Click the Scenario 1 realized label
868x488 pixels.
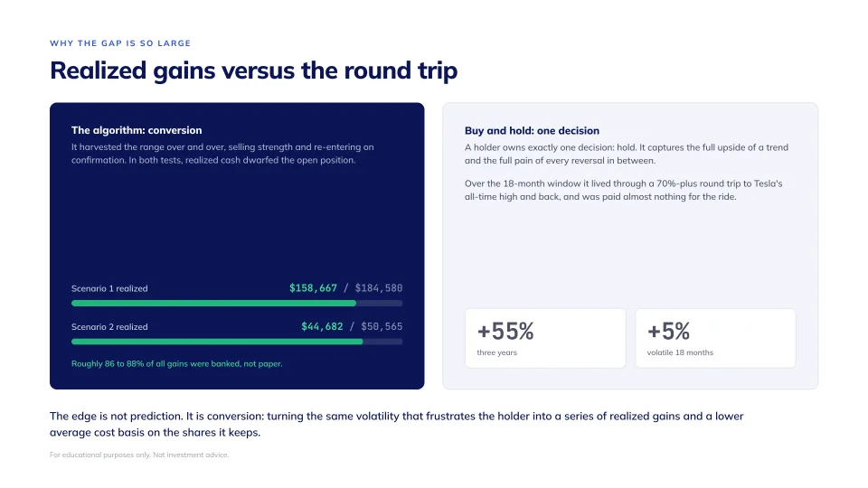point(109,288)
